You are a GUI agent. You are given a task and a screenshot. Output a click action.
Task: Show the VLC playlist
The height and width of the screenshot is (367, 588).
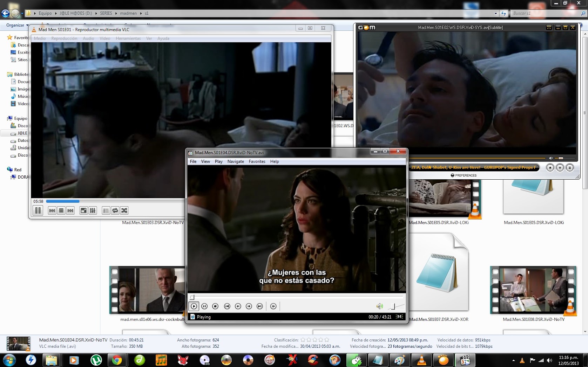pos(106,210)
